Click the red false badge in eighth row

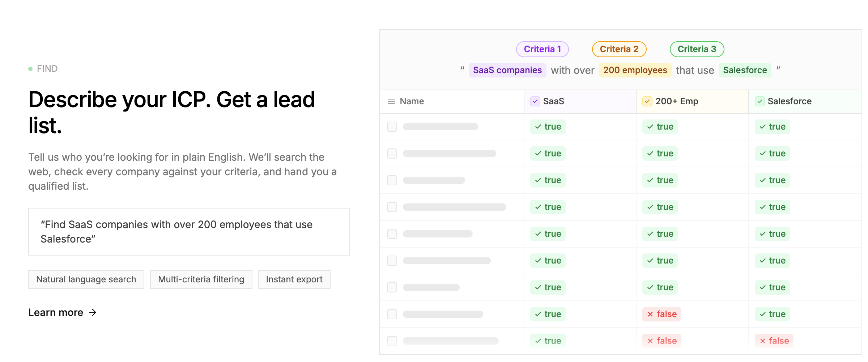click(x=661, y=314)
